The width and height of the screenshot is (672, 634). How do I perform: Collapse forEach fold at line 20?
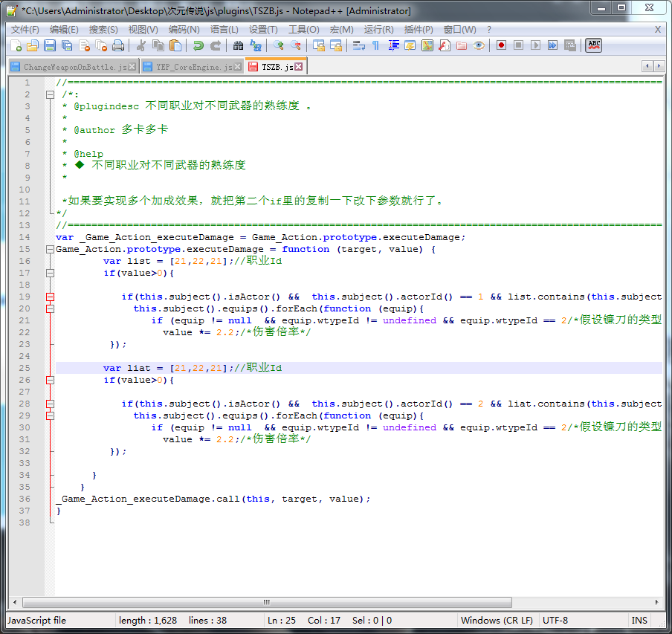coord(50,308)
